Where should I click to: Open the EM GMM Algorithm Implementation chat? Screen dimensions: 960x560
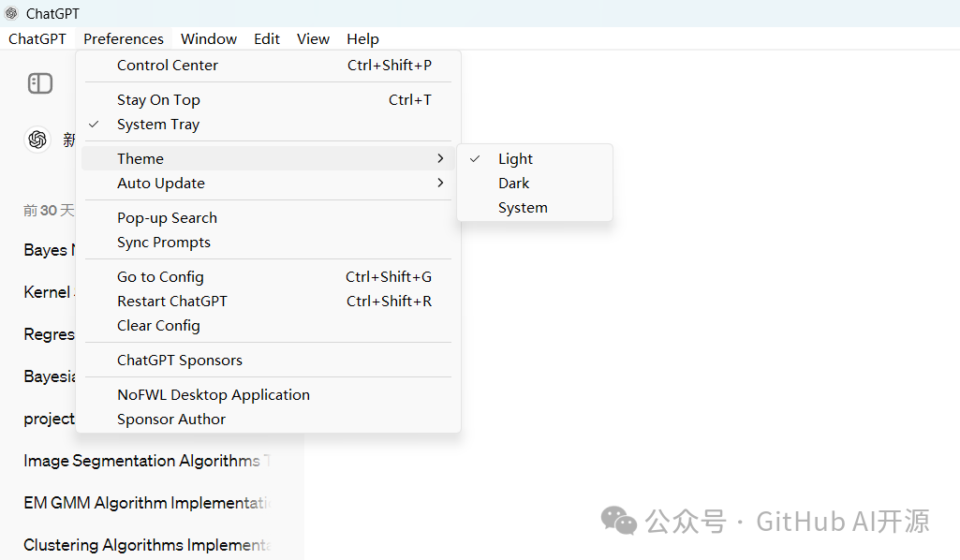pyautogui.click(x=147, y=503)
